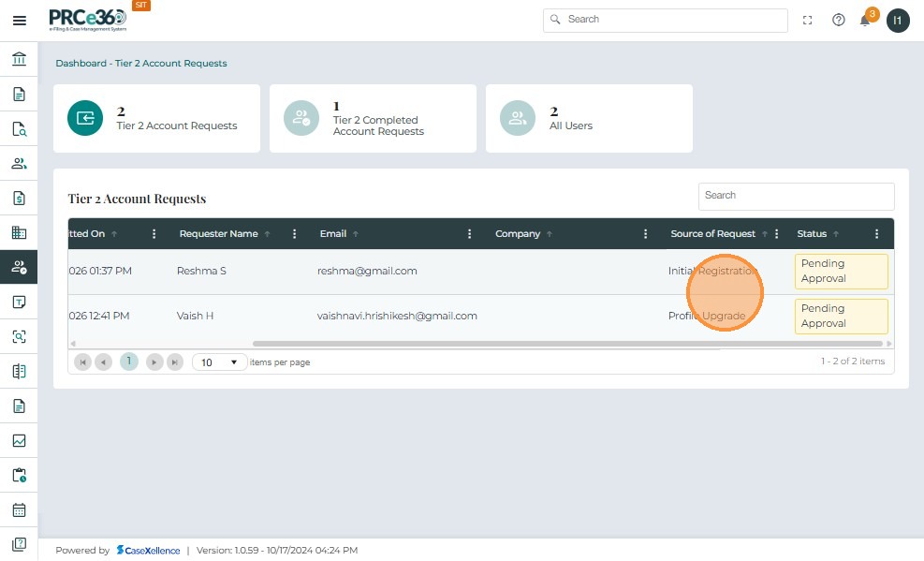Go to next page in pager
This screenshot has height=561, width=924.
click(154, 362)
